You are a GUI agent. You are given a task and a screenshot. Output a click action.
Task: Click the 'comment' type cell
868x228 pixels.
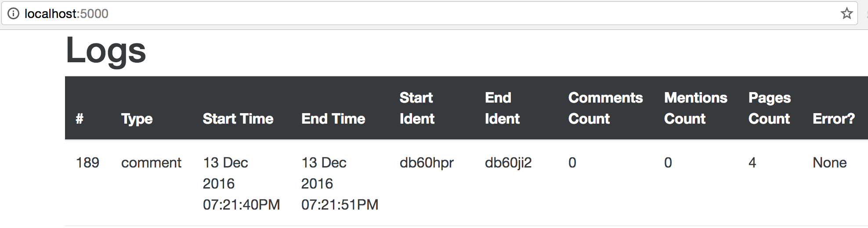[151, 163]
